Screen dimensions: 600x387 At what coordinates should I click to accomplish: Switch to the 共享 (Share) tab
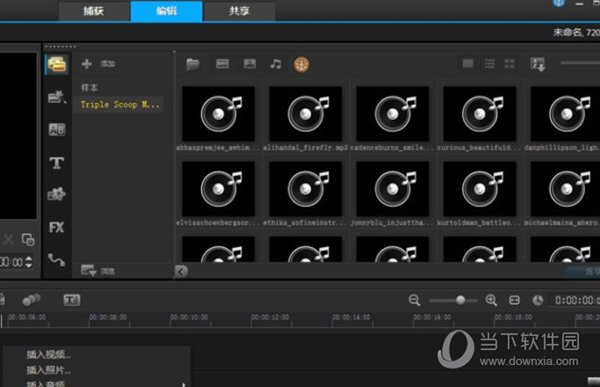[x=239, y=11]
